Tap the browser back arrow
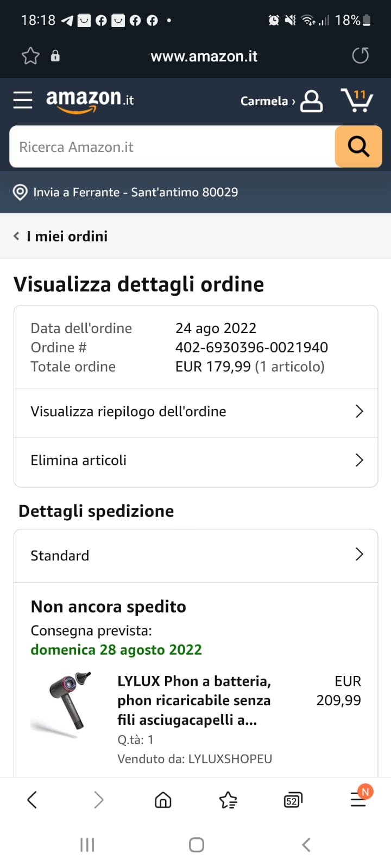Screen dimensions: 391x868 (x=32, y=800)
